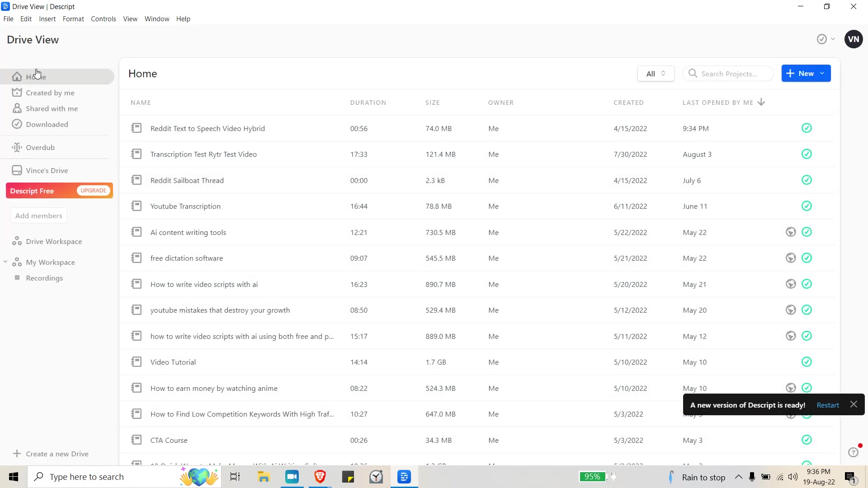
Task: Click the UPGRADE badge
Action: 94,190
